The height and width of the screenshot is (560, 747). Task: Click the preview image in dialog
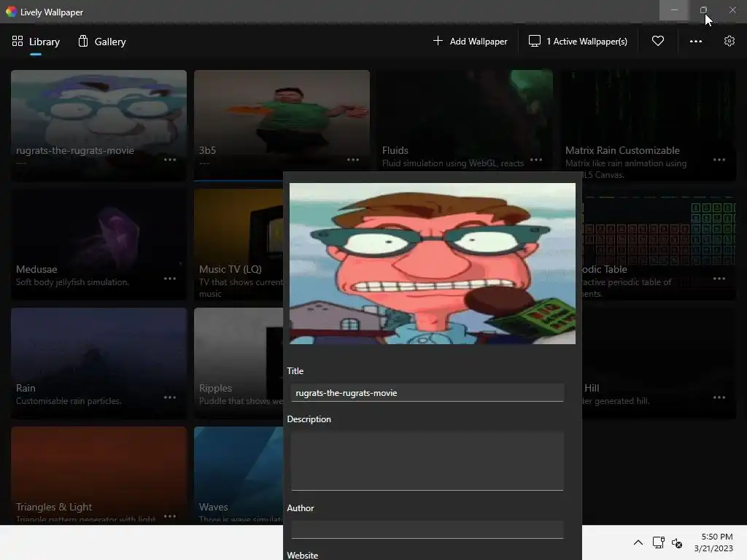(432, 263)
